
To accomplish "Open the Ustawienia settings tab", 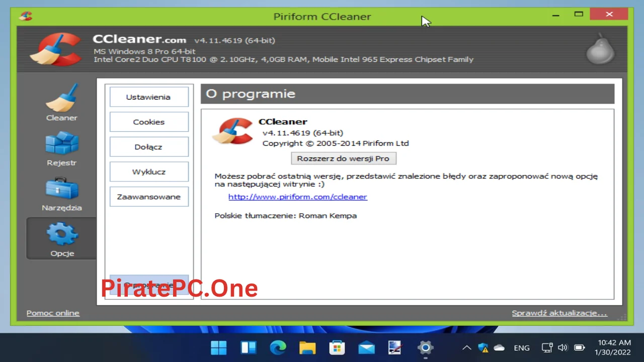I will (x=149, y=97).
